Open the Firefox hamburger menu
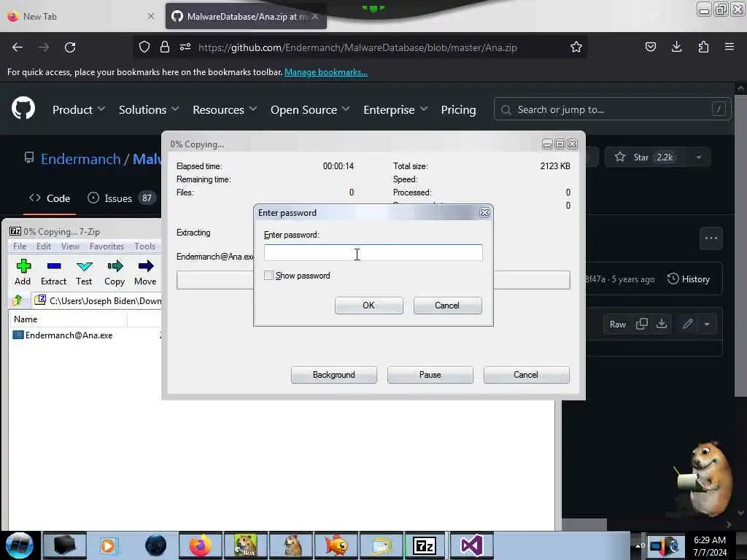Image resolution: width=747 pixels, height=560 pixels. tap(729, 47)
